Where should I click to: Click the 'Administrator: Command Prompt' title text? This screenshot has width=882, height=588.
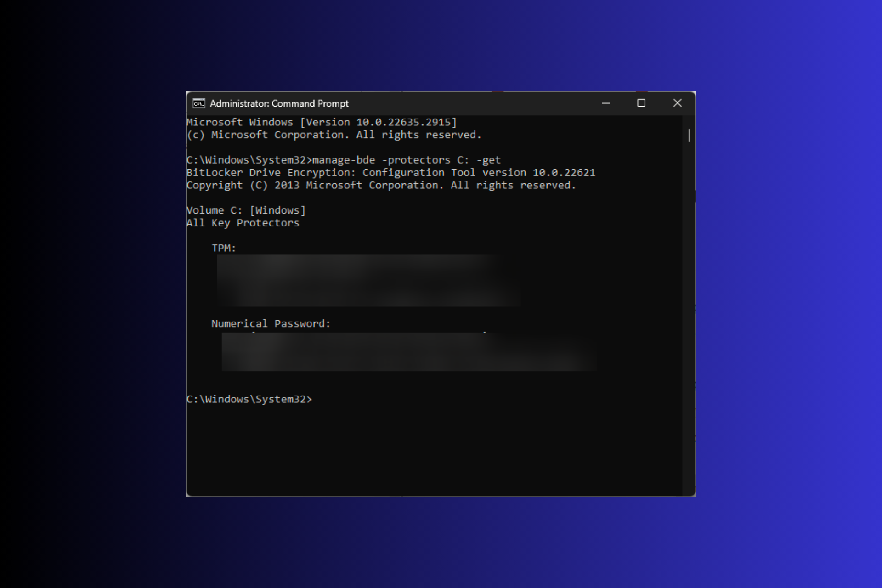[279, 103]
